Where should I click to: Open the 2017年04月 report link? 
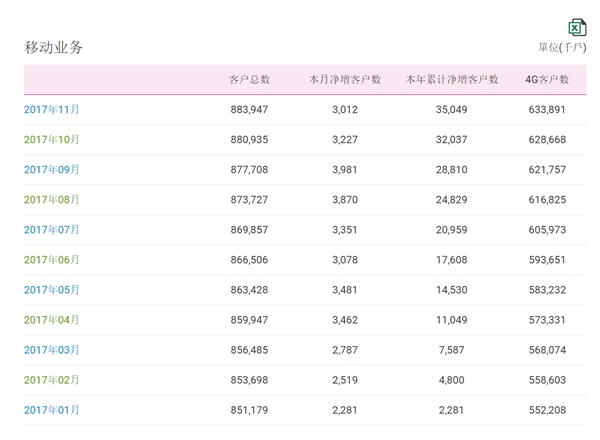pyautogui.click(x=52, y=320)
